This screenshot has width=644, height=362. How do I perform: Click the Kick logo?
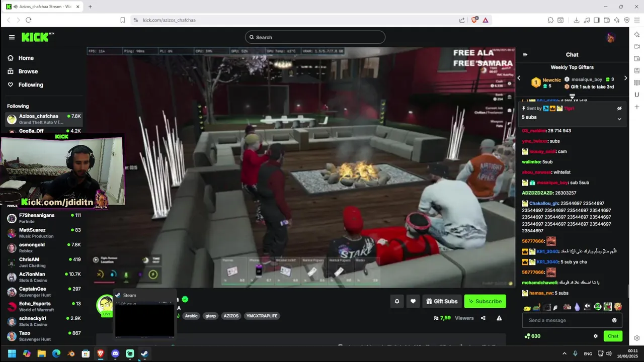pyautogui.click(x=38, y=37)
